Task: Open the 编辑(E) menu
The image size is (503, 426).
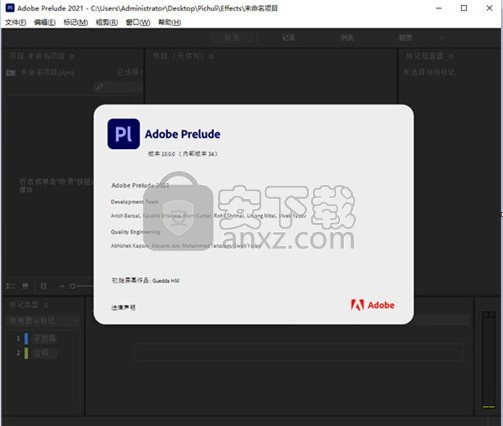Action: click(45, 22)
